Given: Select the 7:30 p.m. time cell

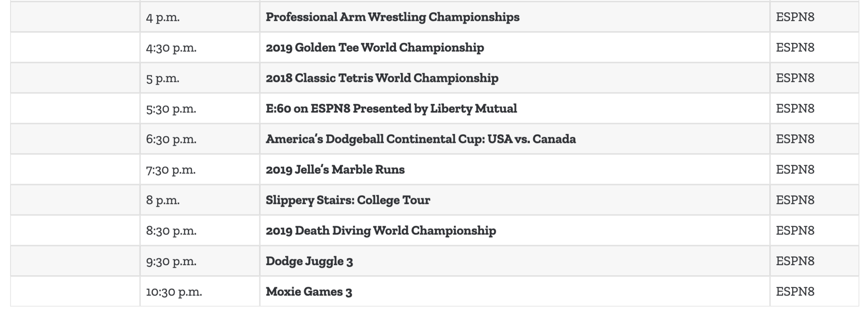Looking at the screenshot, I should coord(200,170).
